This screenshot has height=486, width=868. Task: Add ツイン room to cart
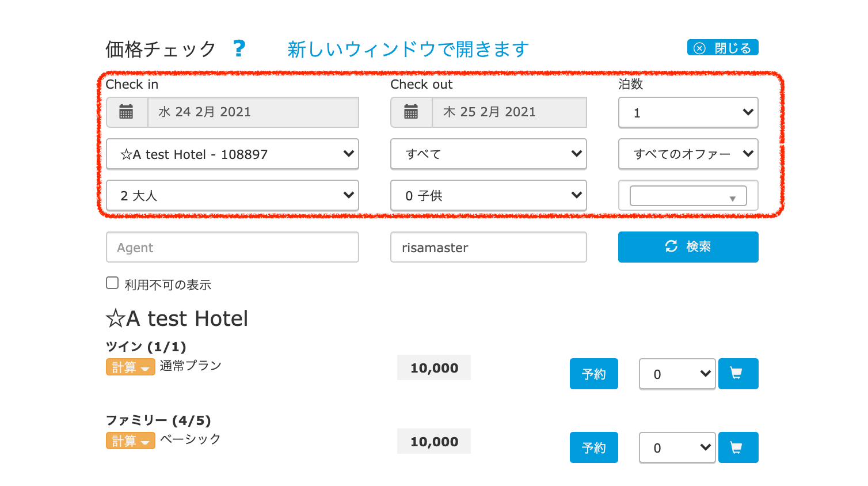pyautogui.click(x=738, y=374)
